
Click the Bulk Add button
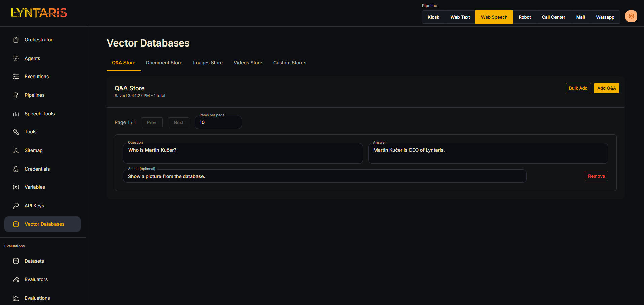[578, 88]
